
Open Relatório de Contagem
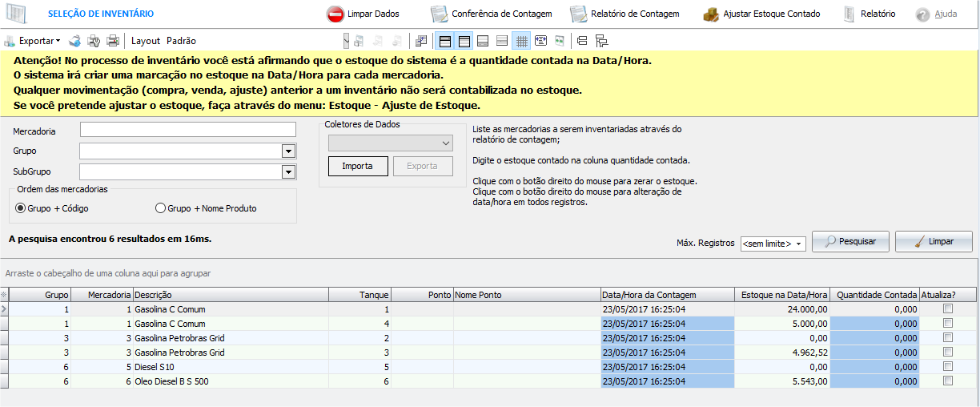coord(624,14)
